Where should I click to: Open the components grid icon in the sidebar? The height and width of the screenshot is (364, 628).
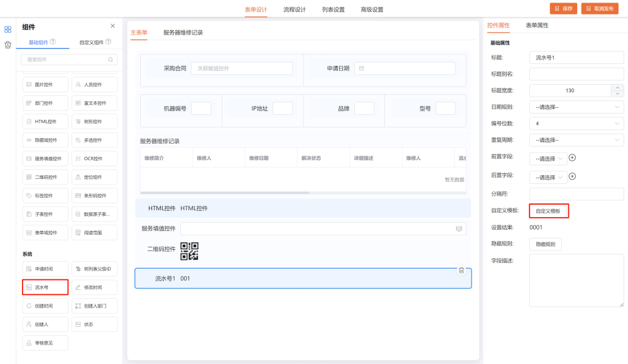[8, 29]
